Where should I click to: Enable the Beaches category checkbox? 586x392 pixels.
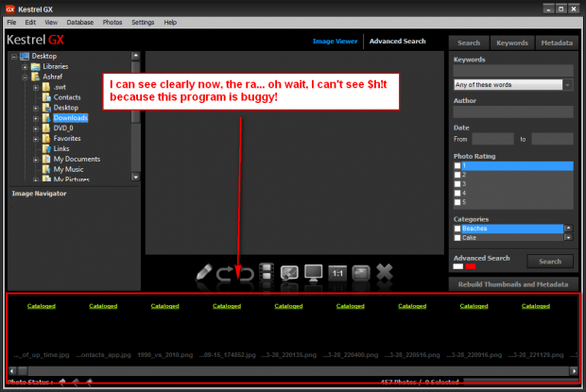click(x=458, y=229)
